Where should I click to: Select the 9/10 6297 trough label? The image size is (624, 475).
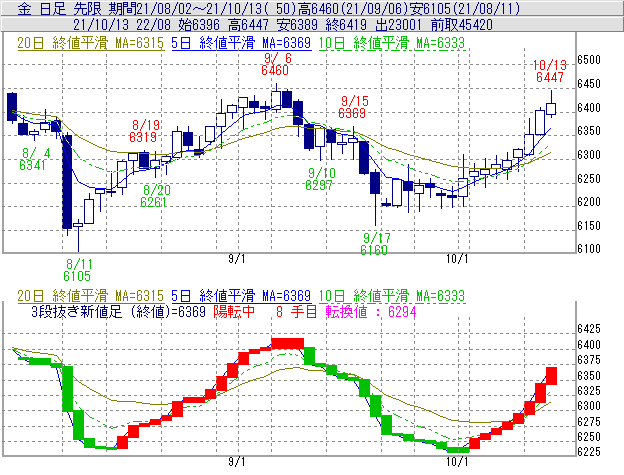(320, 179)
